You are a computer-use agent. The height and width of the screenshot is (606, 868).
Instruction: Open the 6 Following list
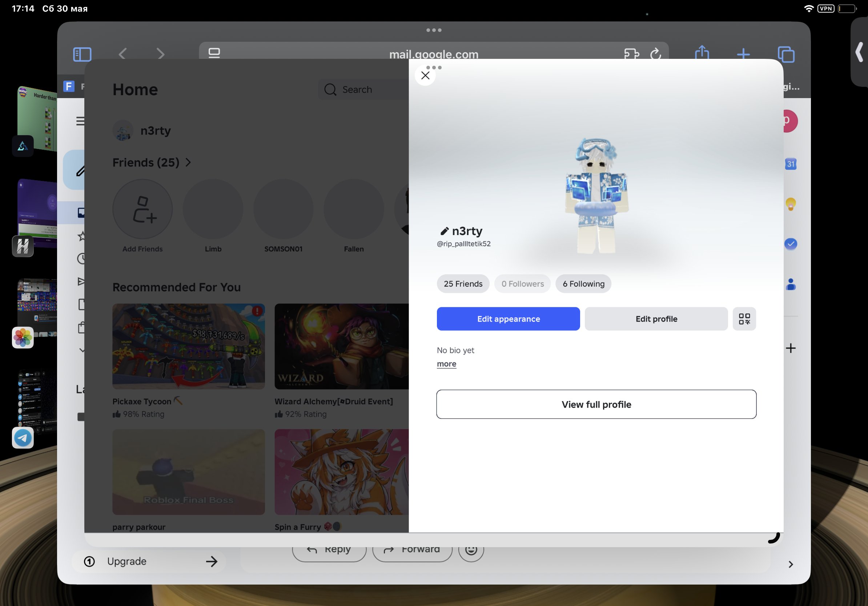coord(583,284)
